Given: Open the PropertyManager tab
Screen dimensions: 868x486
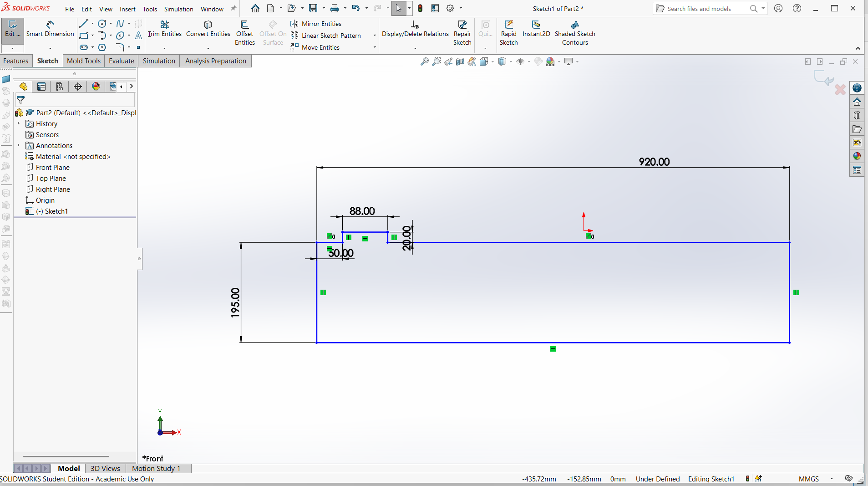Looking at the screenshot, I should click(x=41, y=87).
